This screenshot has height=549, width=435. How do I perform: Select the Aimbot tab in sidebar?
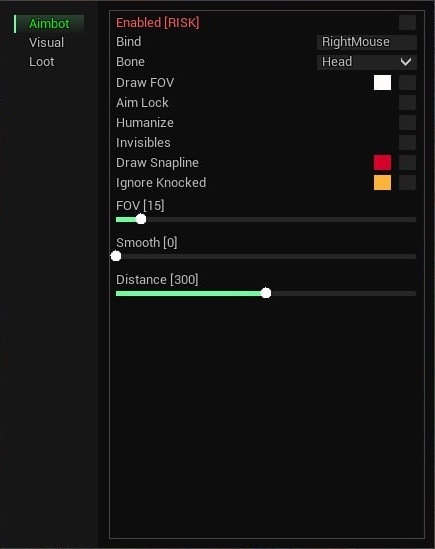tap(49, 24)
